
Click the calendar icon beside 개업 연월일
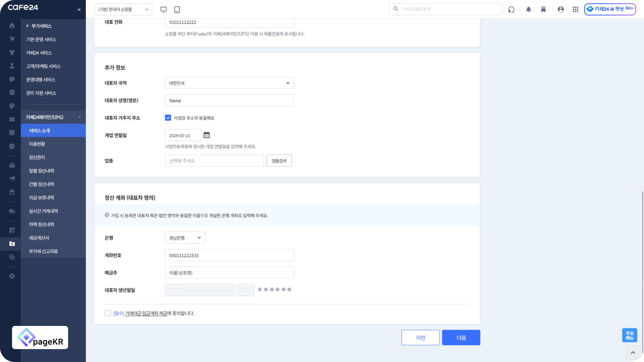click(207, 135)
